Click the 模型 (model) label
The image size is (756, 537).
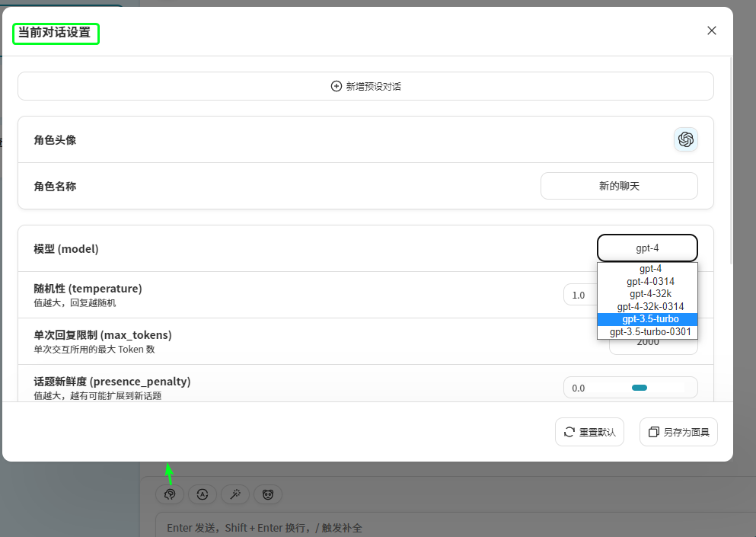[x=66, y=249]
